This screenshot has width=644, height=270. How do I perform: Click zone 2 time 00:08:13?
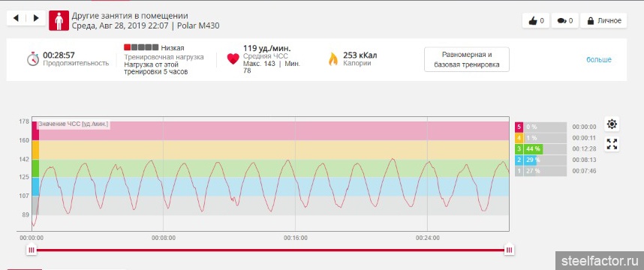[x=584, y=160]
